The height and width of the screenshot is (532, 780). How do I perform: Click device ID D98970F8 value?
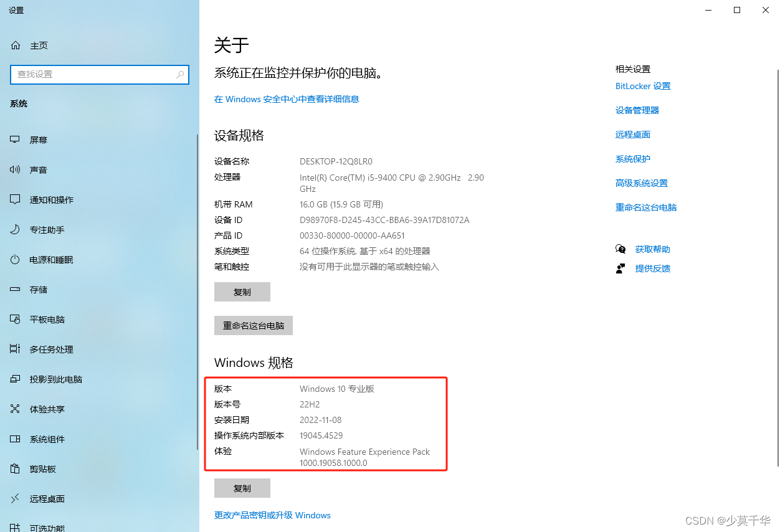pos(384,220)
